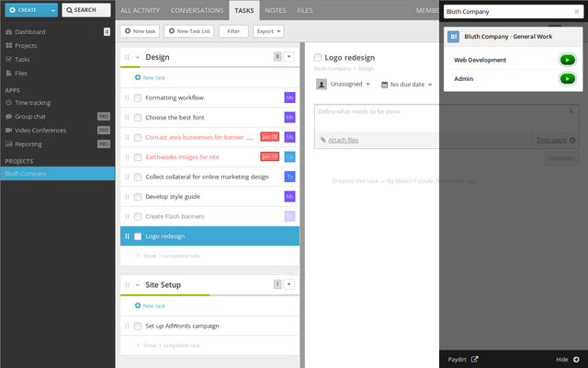
Task: Open the Export dropdown
Action: 267,31
